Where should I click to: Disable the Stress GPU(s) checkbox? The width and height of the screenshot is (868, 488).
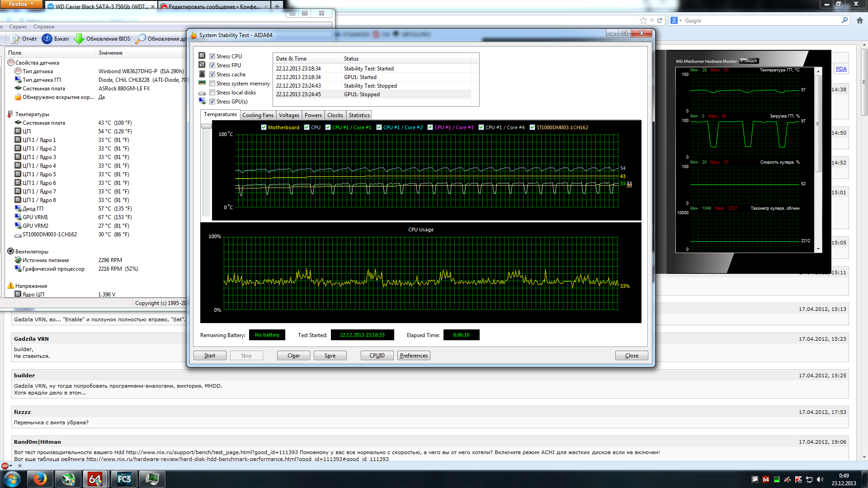point(212,102)
